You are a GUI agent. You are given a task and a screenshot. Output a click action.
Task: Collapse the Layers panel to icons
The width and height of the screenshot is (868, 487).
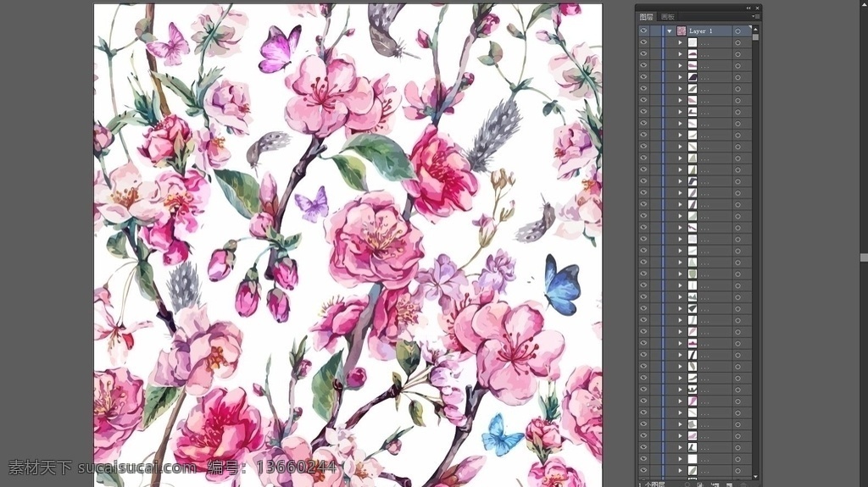748,8
